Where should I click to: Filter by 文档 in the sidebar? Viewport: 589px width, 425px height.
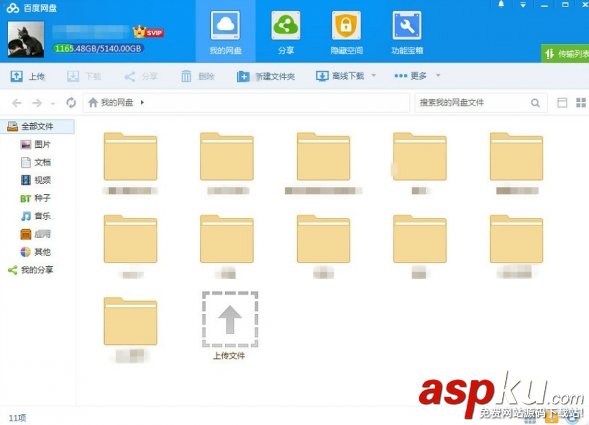(36, 162)
